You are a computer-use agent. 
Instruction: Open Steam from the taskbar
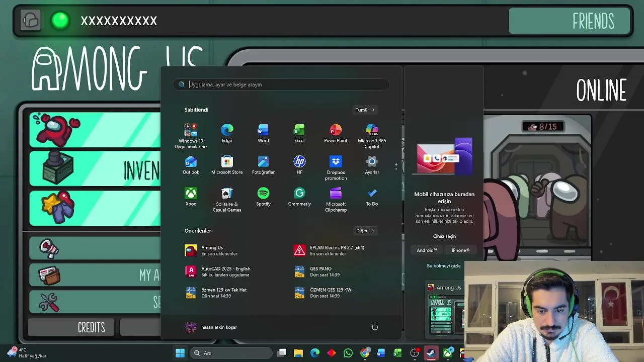(x=431, y=353)
